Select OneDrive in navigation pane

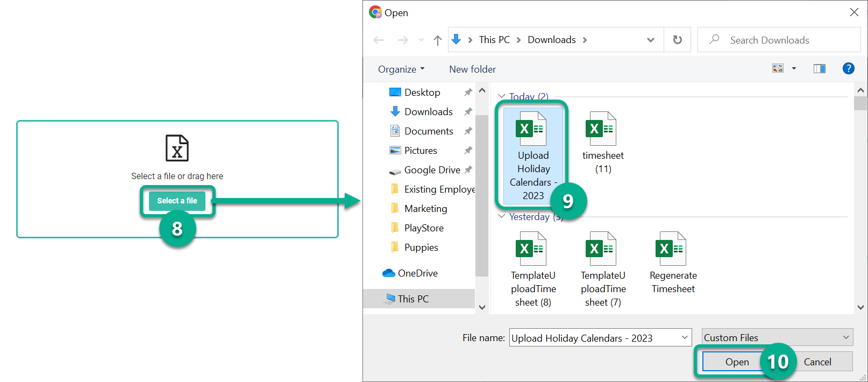(417, 273)
